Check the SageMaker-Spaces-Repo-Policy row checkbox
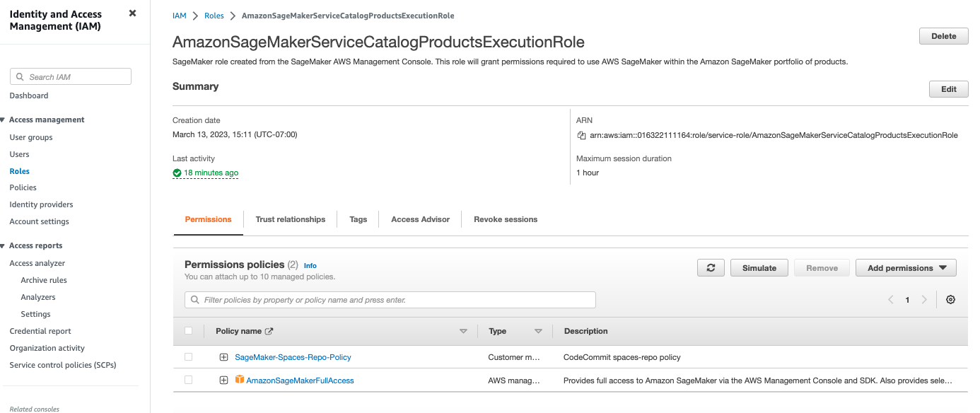 188,357
